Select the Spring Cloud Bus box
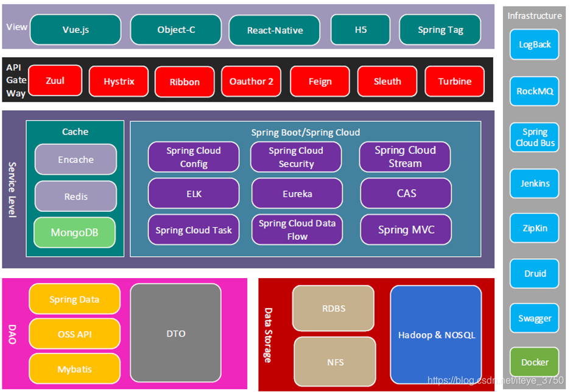Image resolution: width=570 pixels, height=392 pixels. (535, 138)
